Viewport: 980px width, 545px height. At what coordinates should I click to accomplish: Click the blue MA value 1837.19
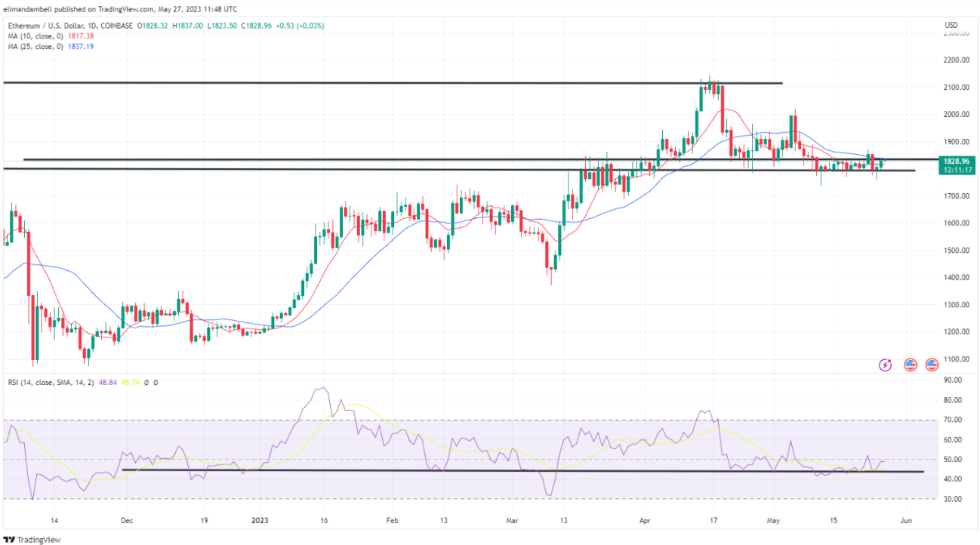tap(79, 46)
